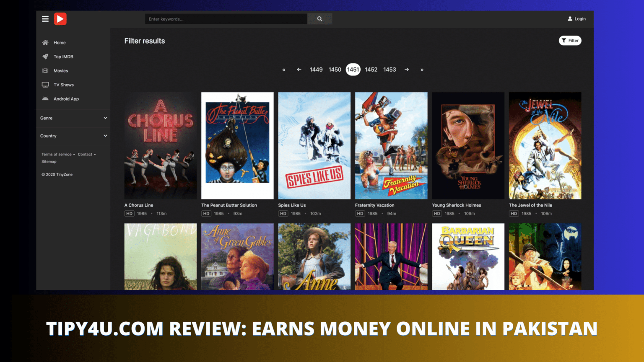Click the Fraternity Vacation title

pos(375,205)
